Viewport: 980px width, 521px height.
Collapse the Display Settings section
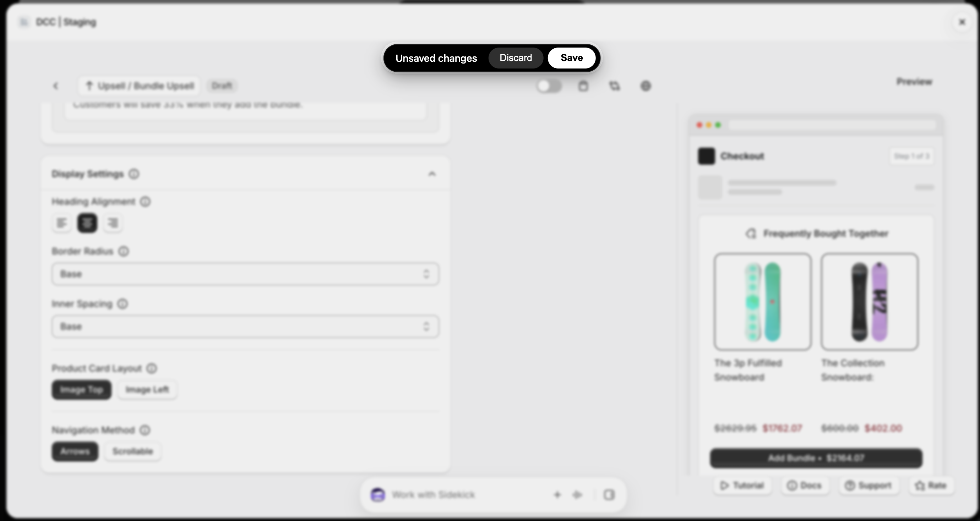432,174
